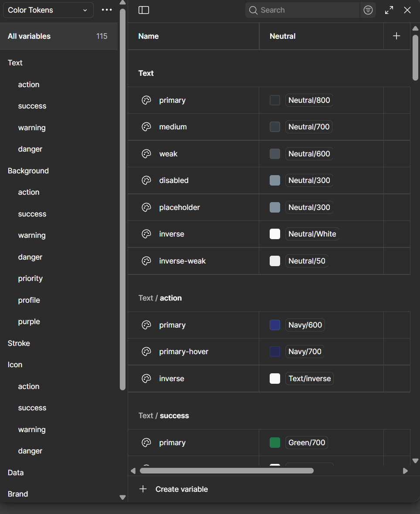Open the Color Tokens collection dropdown
Image resolution: width=420 pixels, height=514 pixels.
point(48,10)
